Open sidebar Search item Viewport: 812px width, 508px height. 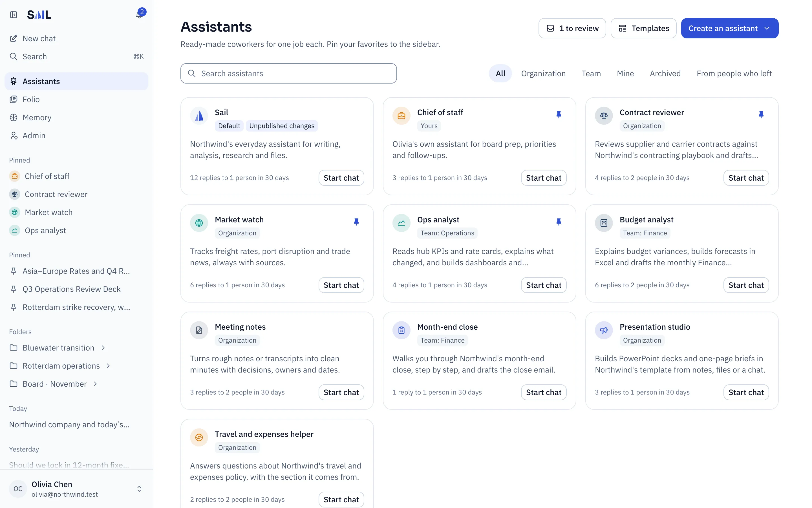click(x=76, y=56)
